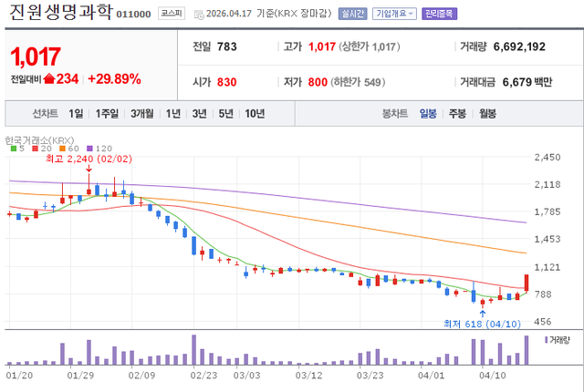
Task: Switch to 주봉 weekly candle chart
Action: pyautogui.click(x=457, y=114)
